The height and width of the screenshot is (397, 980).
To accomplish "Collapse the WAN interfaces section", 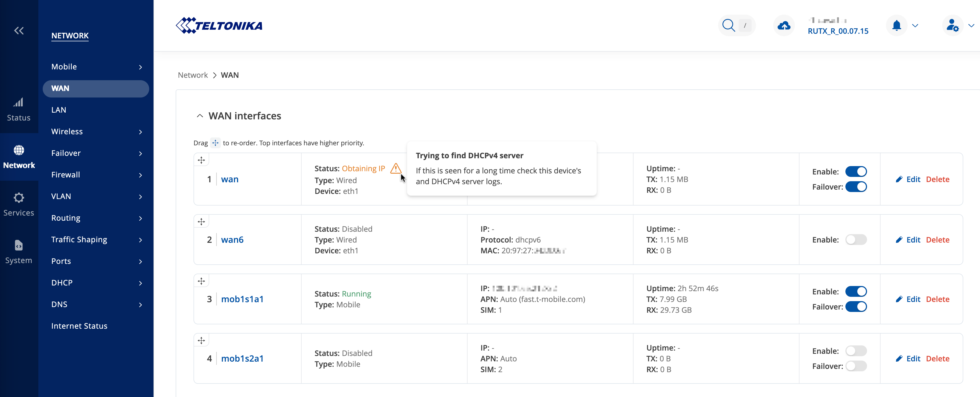I will tap(200, 116).
